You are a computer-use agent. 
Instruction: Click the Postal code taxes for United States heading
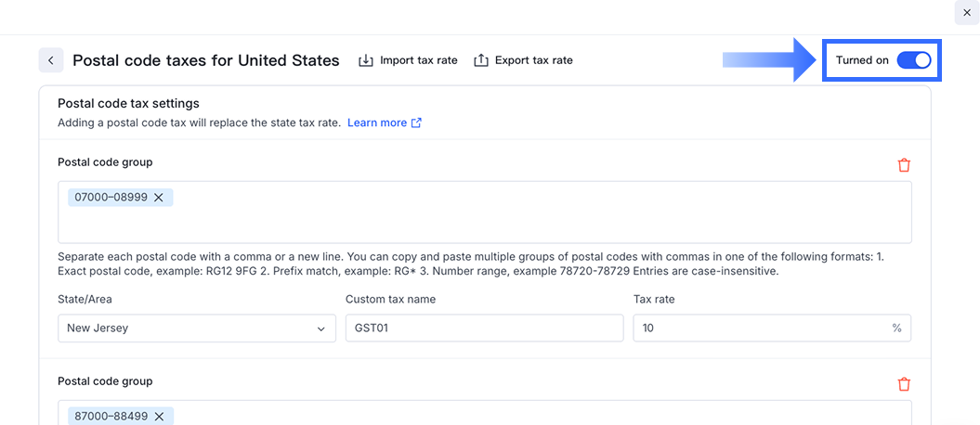206,60
